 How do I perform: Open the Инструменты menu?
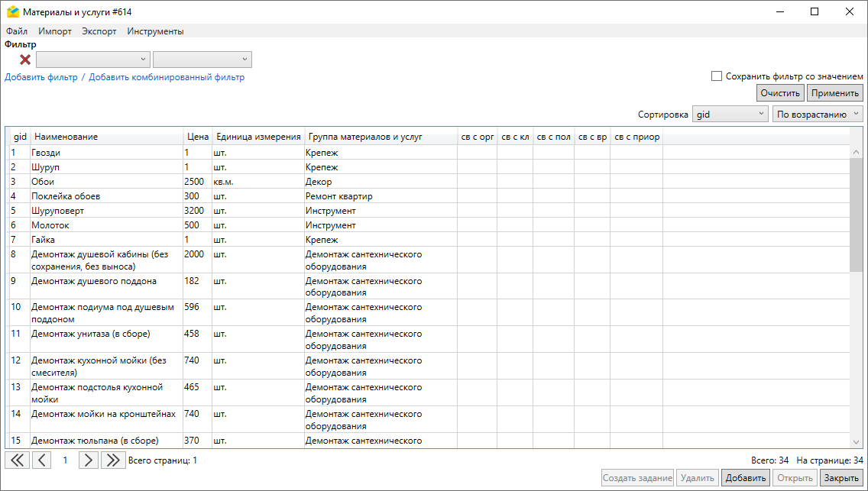(x=155, y=31)
